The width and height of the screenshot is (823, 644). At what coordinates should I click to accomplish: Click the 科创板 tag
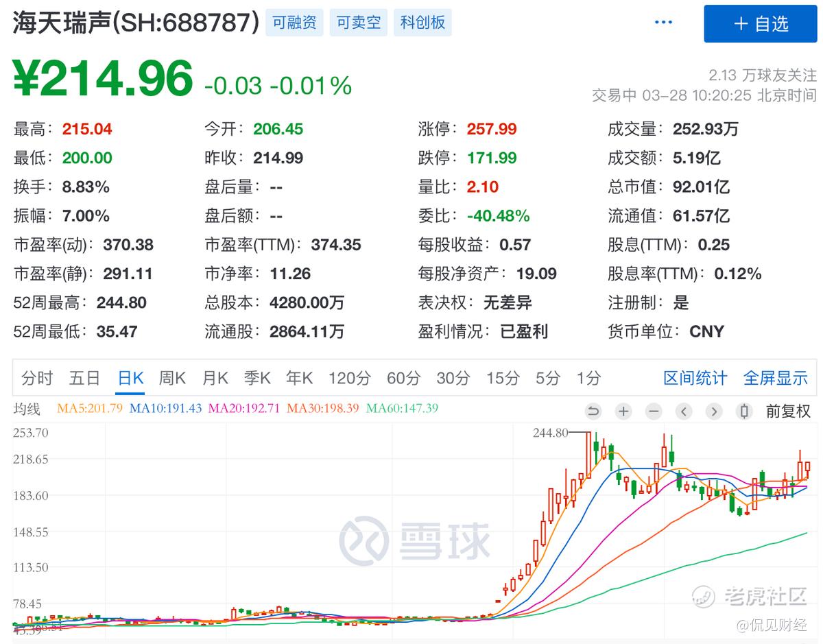pos(422,23)
